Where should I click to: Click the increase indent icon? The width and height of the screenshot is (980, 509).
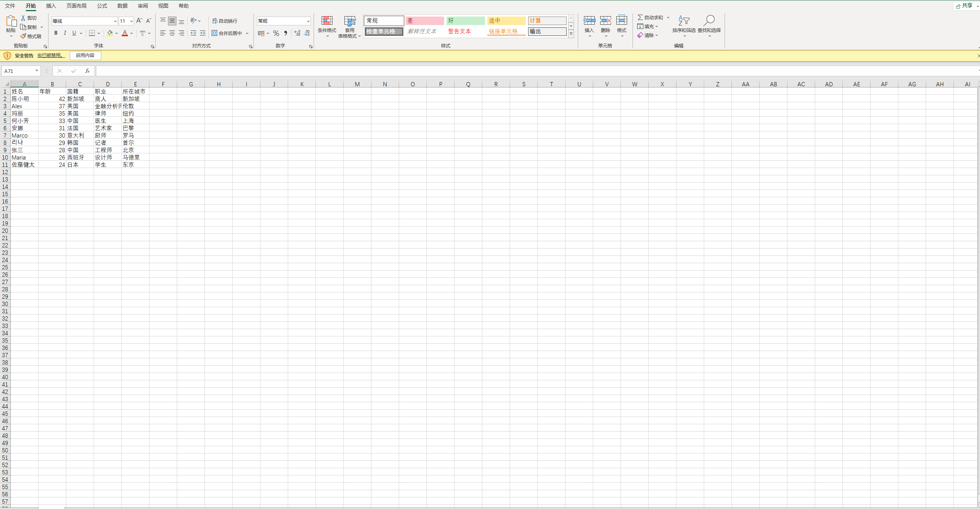coord(203,34)
